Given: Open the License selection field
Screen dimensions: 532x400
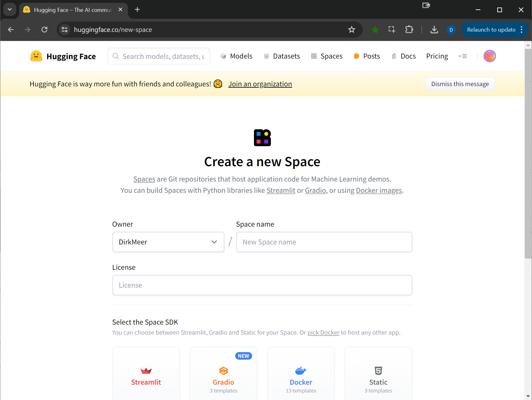Looking at the screenshot, I should (262, 285).
